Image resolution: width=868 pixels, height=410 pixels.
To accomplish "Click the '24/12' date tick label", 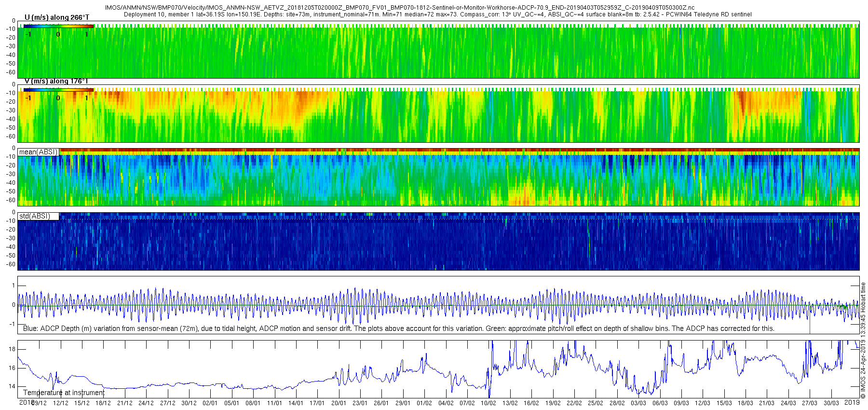I will [x=146, y=403].
